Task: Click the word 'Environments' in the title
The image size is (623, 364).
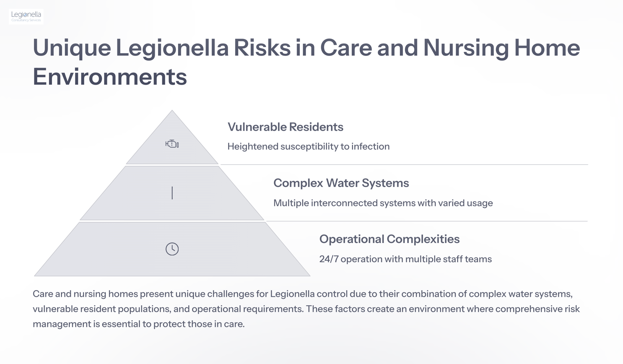Action: click(110, 77)
